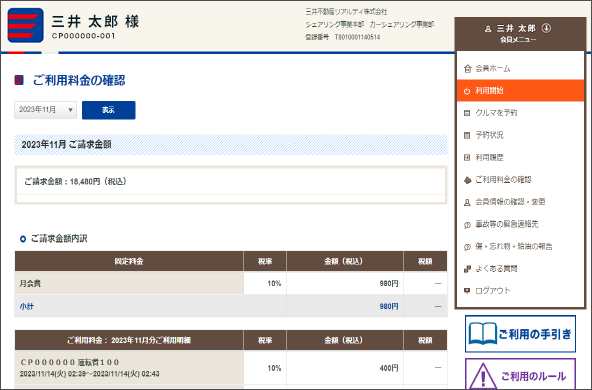This screenshot has height=390, width=592.
Task: Open the ご利用の手引き banner
Action: point(520,334)
